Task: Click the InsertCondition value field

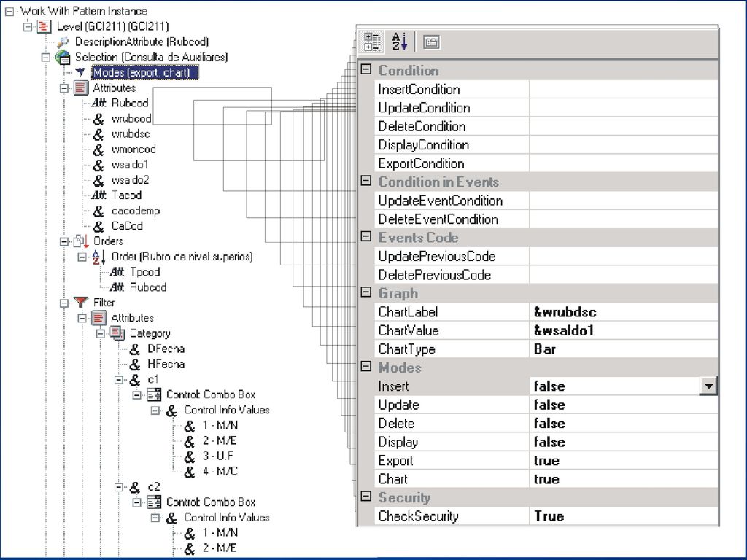Action: 623,89
